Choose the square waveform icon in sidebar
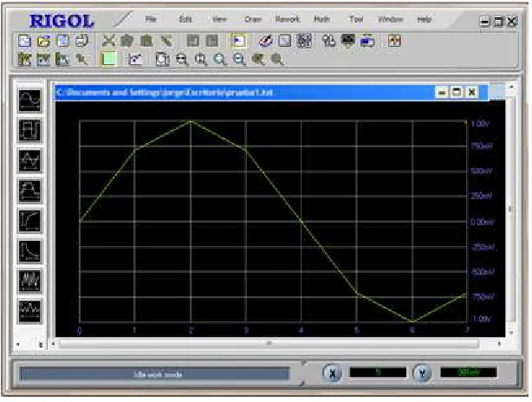 point(29,131)
